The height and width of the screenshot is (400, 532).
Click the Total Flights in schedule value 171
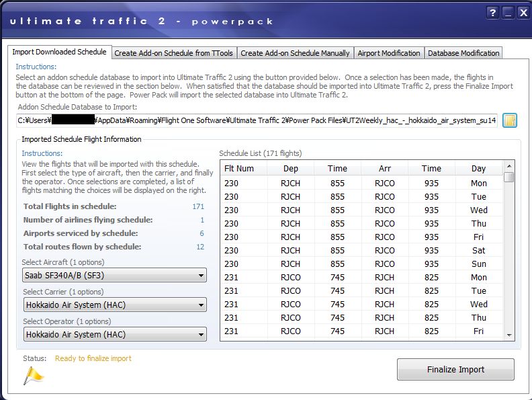(x=198, y=206)
